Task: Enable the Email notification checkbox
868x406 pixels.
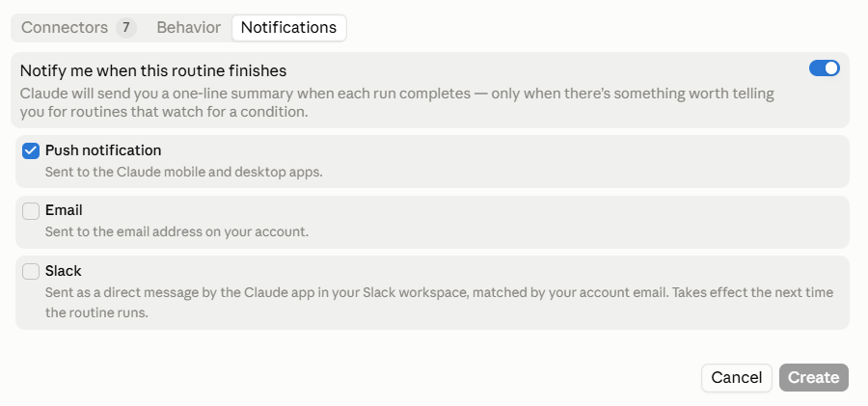Action: (x=31, y=211)
